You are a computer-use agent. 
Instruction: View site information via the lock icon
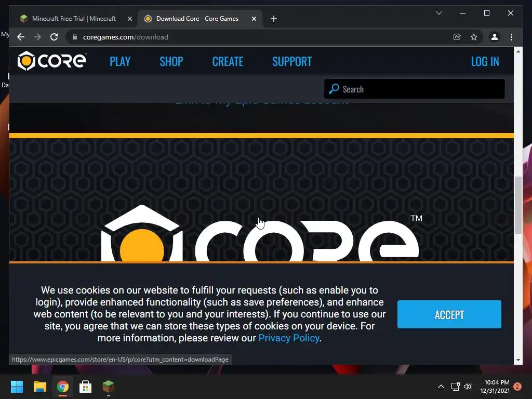coord(75,37)
